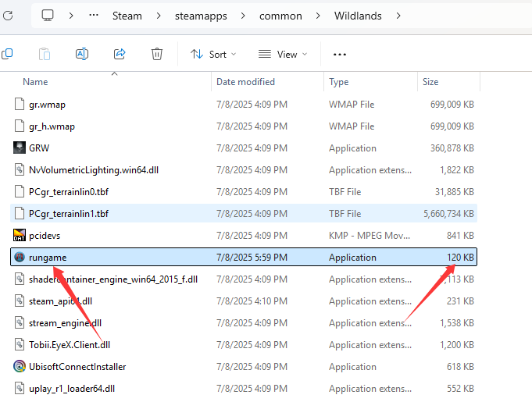Click the rungame application icon
Viewport: 532px width, 402px height.
point(20,258)
